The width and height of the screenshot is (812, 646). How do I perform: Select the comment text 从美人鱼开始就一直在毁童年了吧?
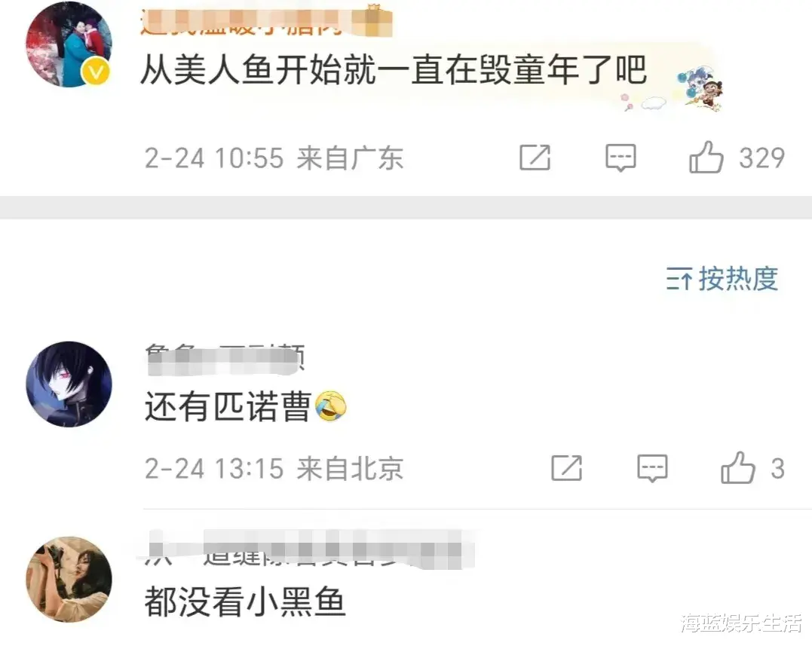[x=394, y=70]
